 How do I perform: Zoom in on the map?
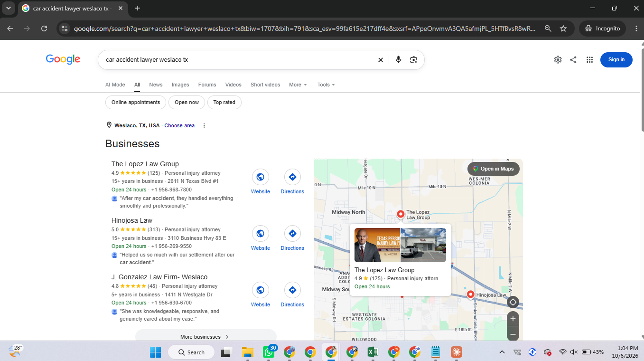[x=513, y=319]
